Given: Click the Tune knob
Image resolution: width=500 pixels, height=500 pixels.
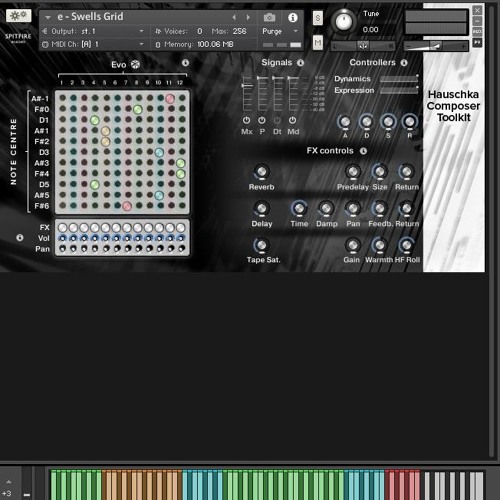Looking at the screenshot, I should pyautogui.click(x=344, y=21).
